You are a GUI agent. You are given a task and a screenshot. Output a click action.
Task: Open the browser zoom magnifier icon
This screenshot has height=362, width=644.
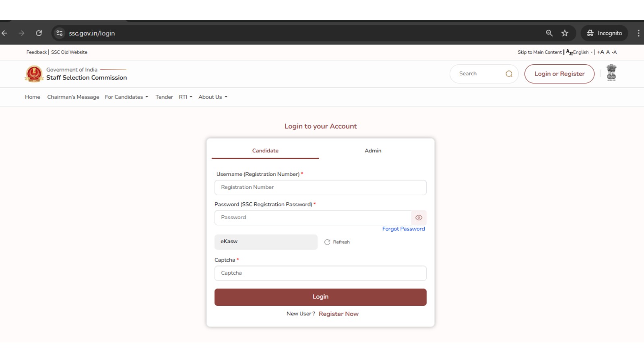pyautogui.click(x=549, y=33)
